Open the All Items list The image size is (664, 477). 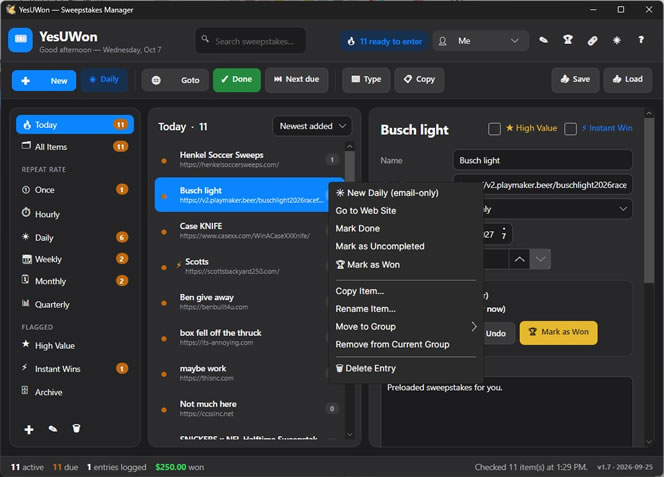75,147
